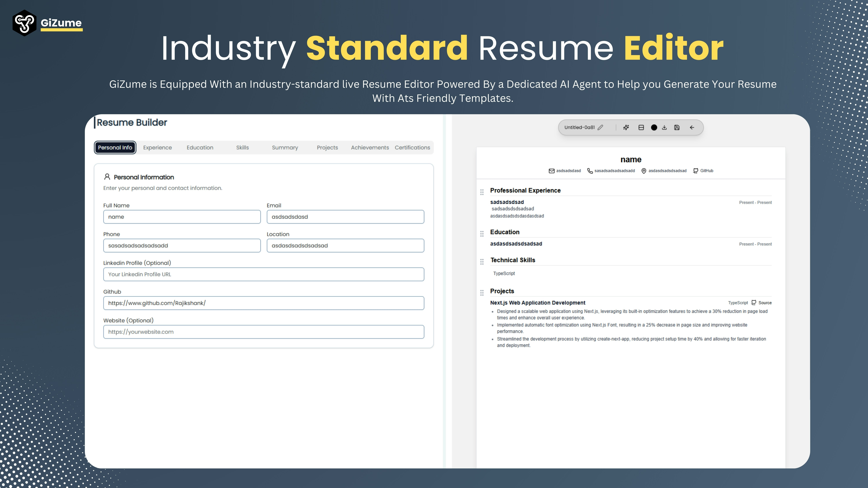Click the Linkedin Profile URL field

click(x=263, y=274)
